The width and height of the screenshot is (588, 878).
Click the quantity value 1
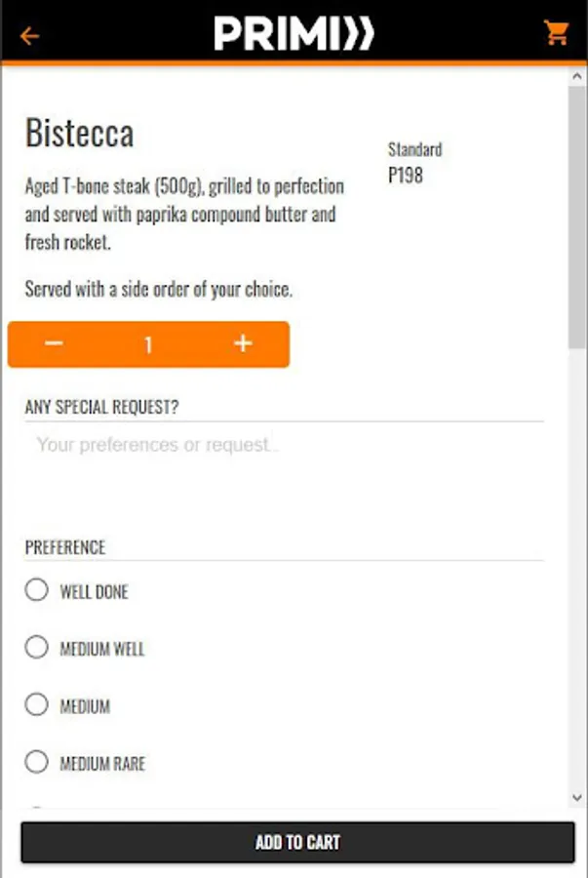(148, 344)
